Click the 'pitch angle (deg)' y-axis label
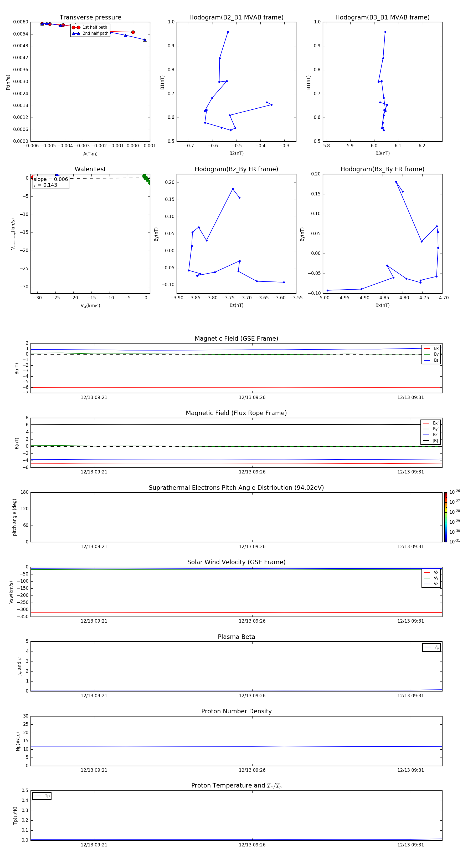 14,517
